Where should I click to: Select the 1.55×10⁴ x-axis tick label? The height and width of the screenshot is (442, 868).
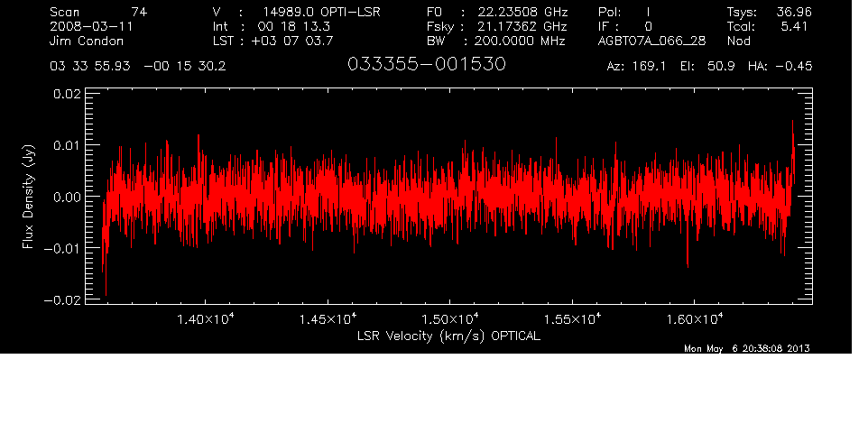(x=572, y=319)
